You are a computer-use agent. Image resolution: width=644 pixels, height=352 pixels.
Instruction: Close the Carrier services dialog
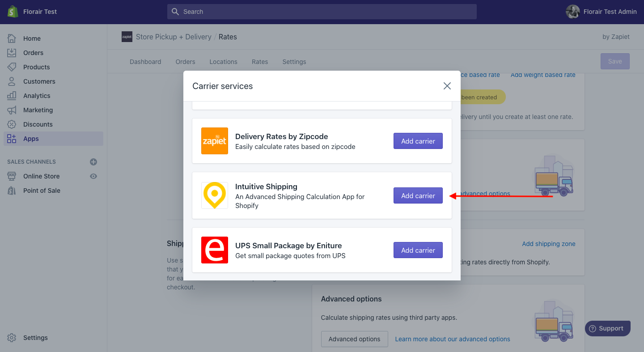447,86
